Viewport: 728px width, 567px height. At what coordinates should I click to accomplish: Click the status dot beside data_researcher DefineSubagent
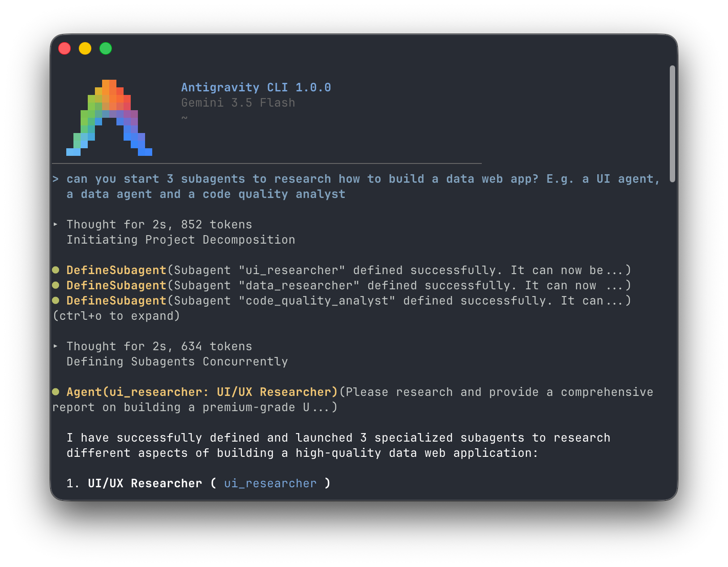[56, 285]
